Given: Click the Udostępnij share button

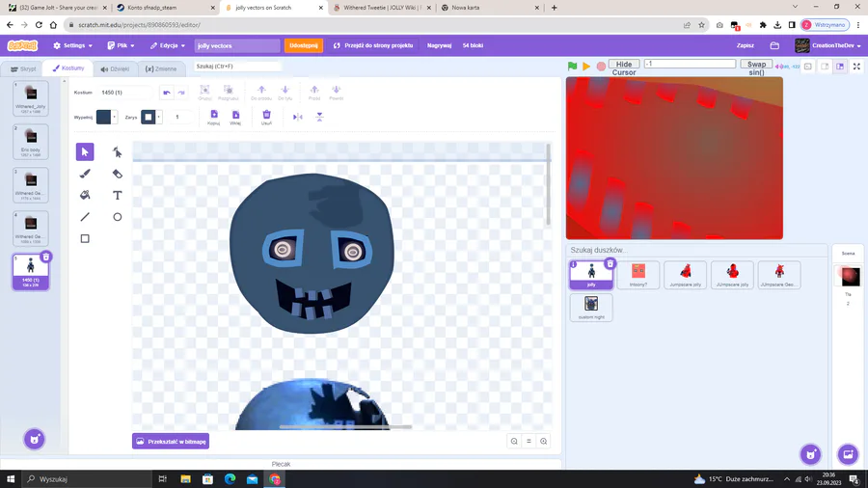Looking at the screenshot, I should pos(304,45).
